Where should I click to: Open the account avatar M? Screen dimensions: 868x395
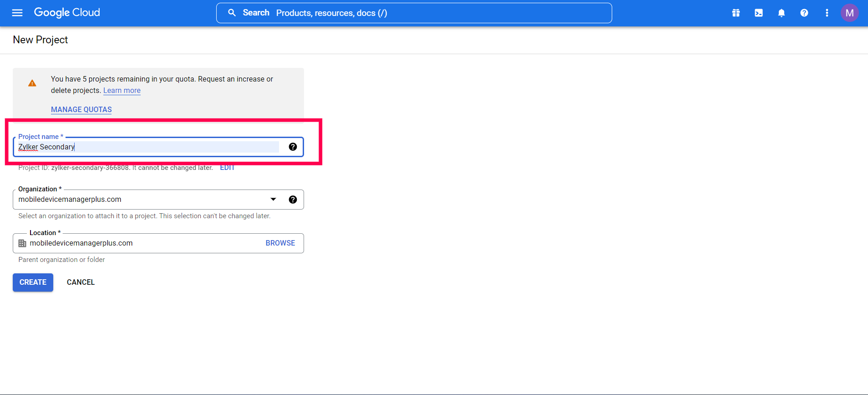(849, 13)
